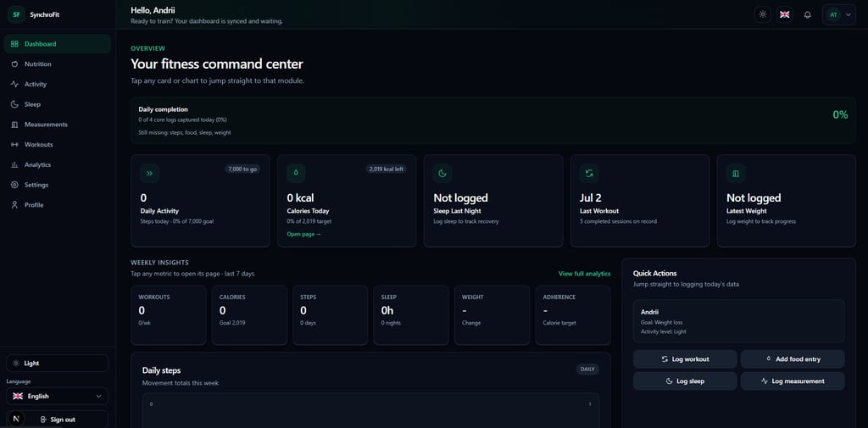Image resolution: width=868 pixels, height=428 pixels.
Task: Click the Log measurement button
Action: pos(793,381)
